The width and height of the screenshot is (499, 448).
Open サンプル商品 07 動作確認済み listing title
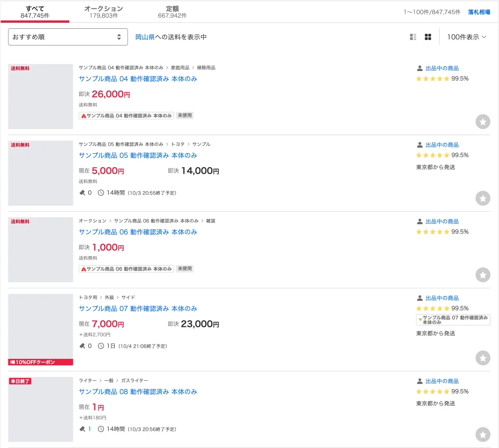click(x=138, y=309)
